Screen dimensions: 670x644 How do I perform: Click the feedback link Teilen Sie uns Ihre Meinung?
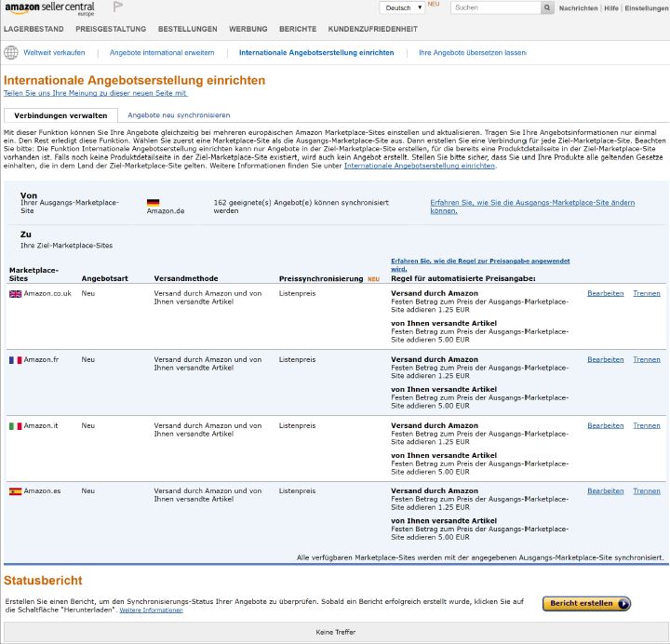(95, 93)
